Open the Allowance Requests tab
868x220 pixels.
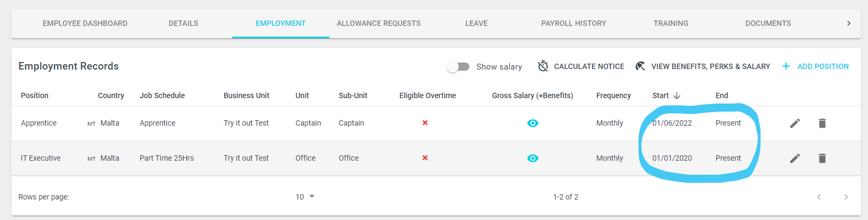click(x=379, y=24)
